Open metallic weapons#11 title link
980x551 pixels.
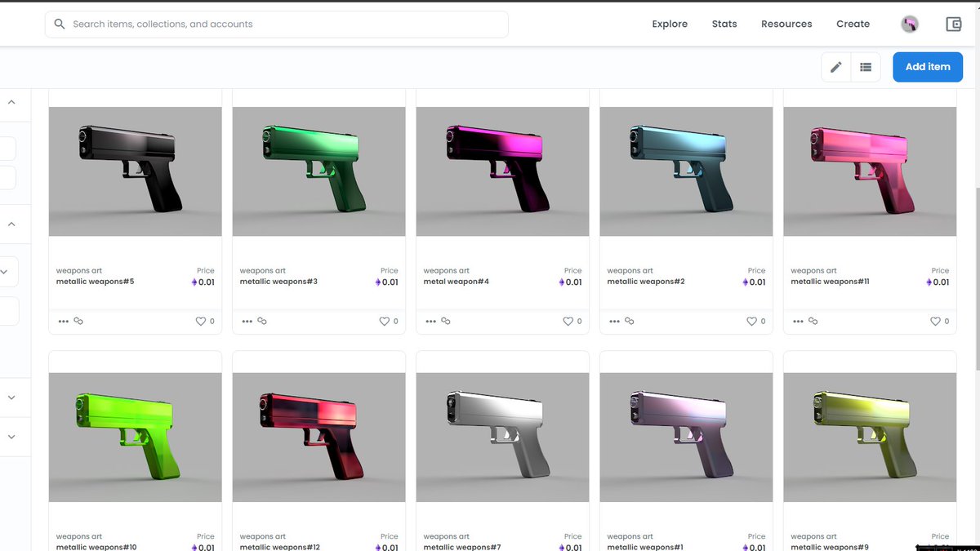(830, 282)
